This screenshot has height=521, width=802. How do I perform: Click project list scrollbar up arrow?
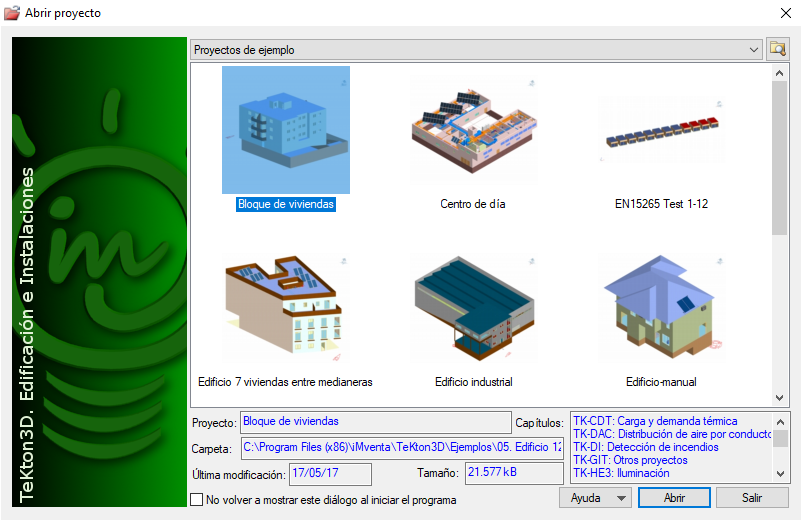point(779,73)
